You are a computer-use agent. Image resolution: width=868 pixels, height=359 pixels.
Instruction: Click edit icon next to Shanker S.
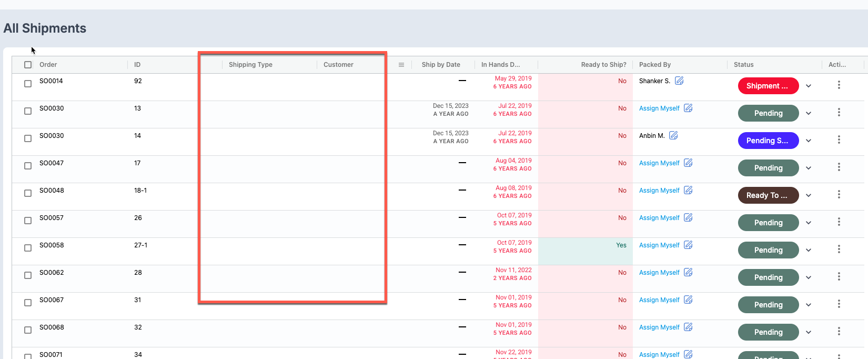point(679,81)
